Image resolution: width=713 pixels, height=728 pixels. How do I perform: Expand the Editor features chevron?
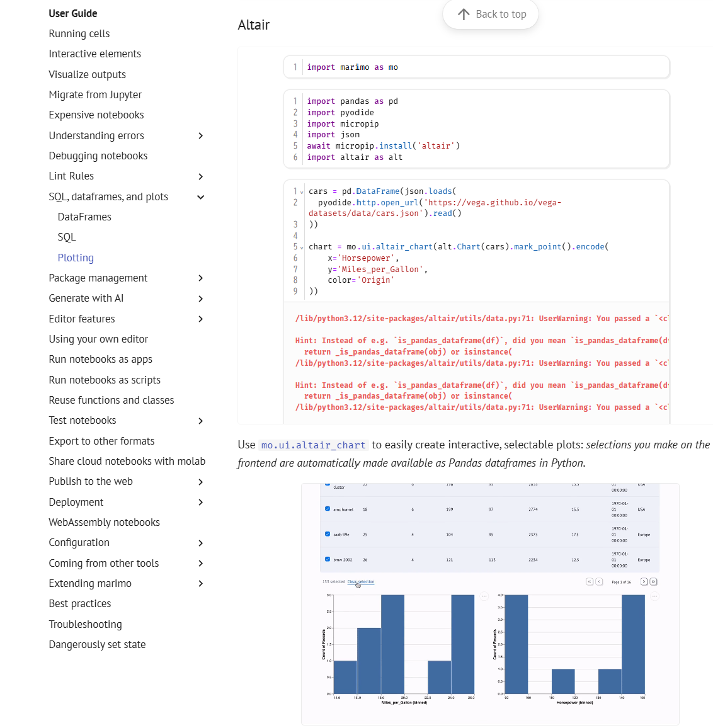[x=201, y=319]
